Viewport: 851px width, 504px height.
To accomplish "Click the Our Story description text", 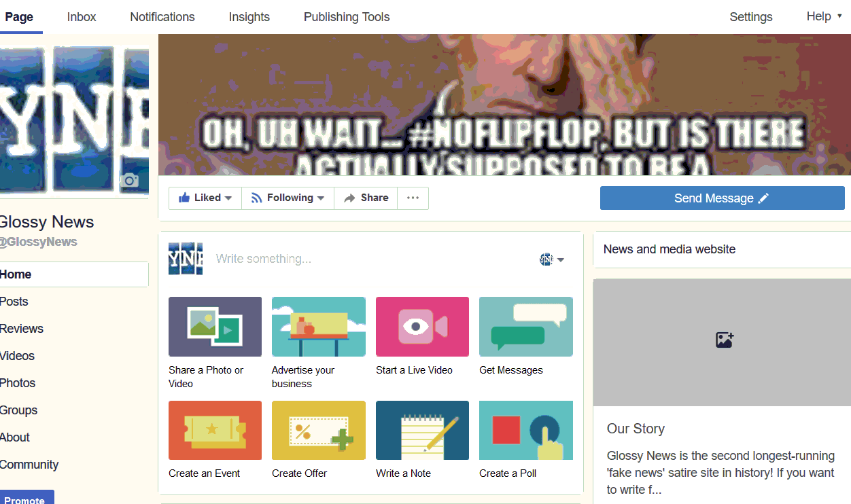I will pyautogui.click(x=721, y=473).
